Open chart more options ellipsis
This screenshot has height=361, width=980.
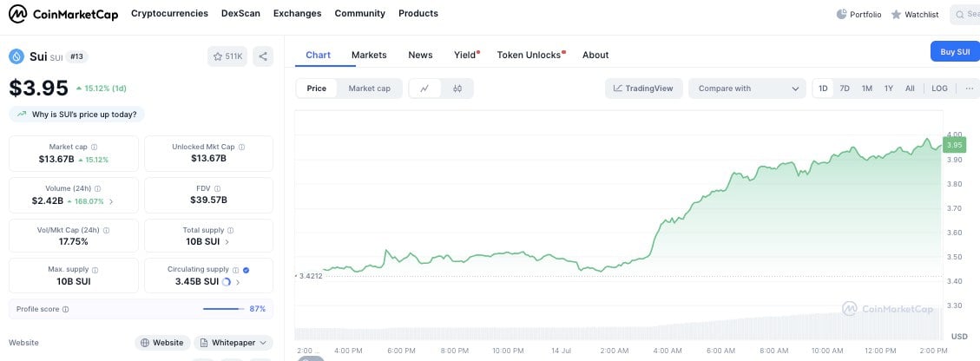click(970, 89)
